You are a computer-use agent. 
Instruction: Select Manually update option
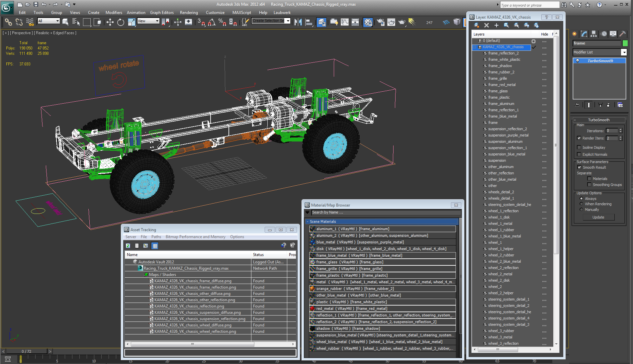coord(581,210)
